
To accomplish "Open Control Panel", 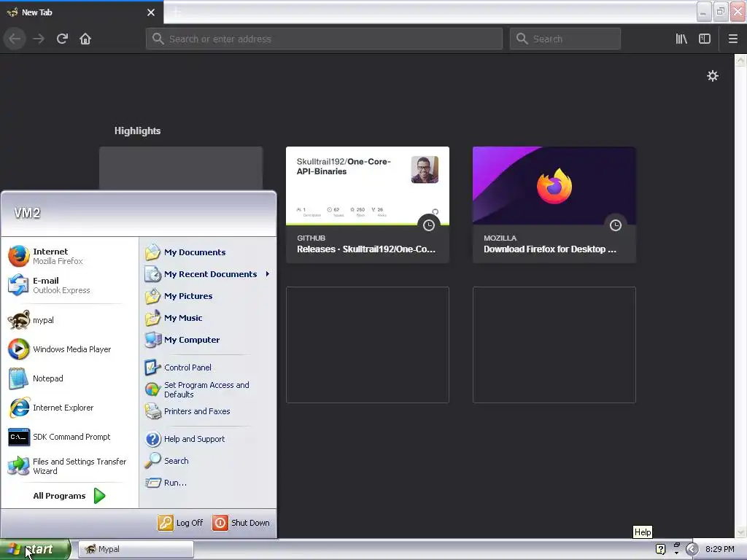I will [x=208, y=367].
